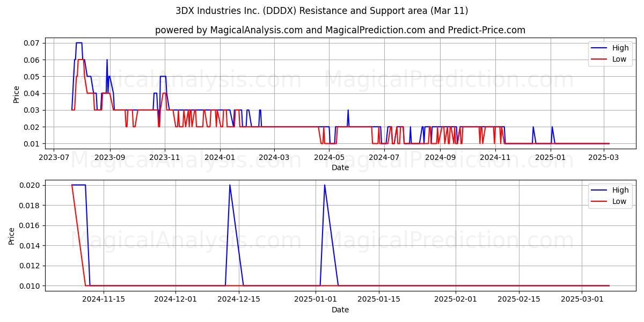Viewport: 644px width, 322px height.
Task: Click the 2024-07 date tick label
Action: [x=383, y=157]
